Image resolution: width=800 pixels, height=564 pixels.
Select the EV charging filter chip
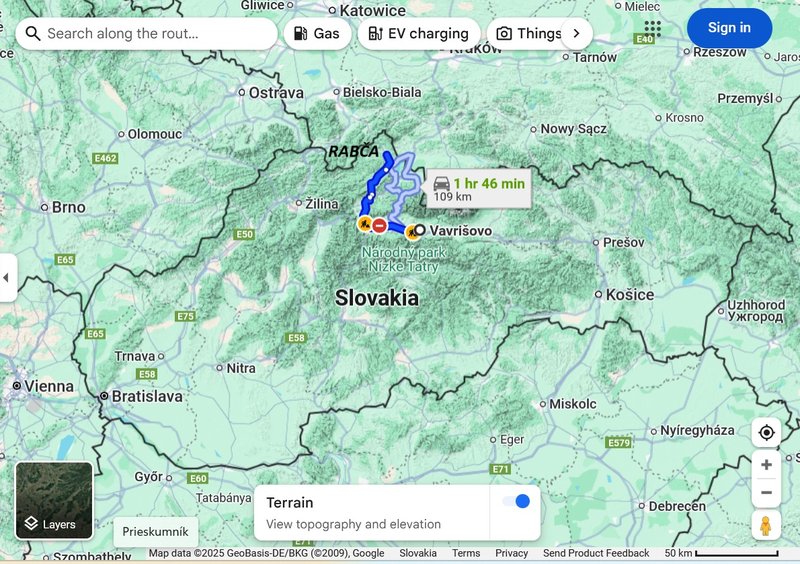419,34
